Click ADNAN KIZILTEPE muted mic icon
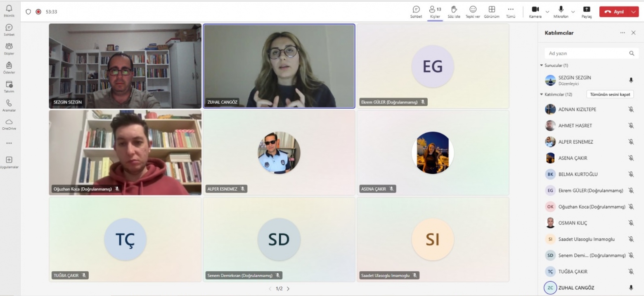 (x=631, y=109)
